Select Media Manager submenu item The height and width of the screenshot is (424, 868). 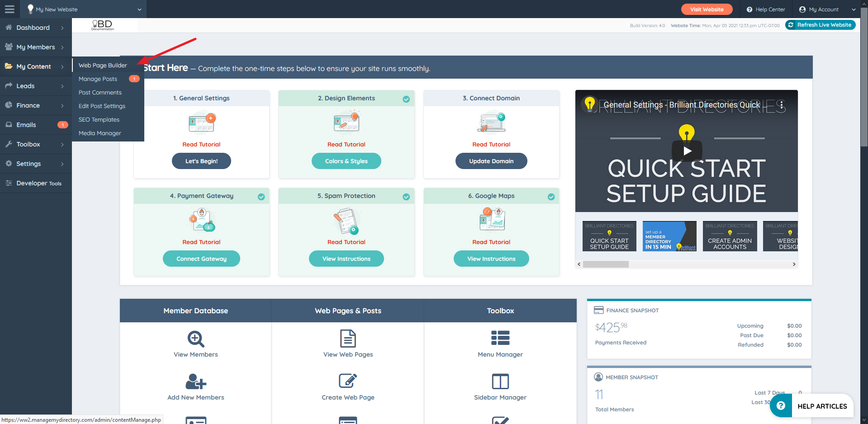(x=100, y=133)
